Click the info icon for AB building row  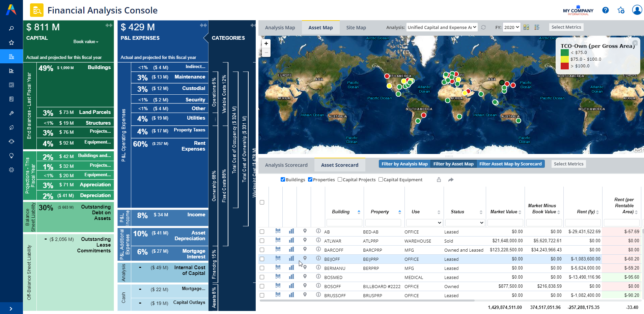point(318,231)
